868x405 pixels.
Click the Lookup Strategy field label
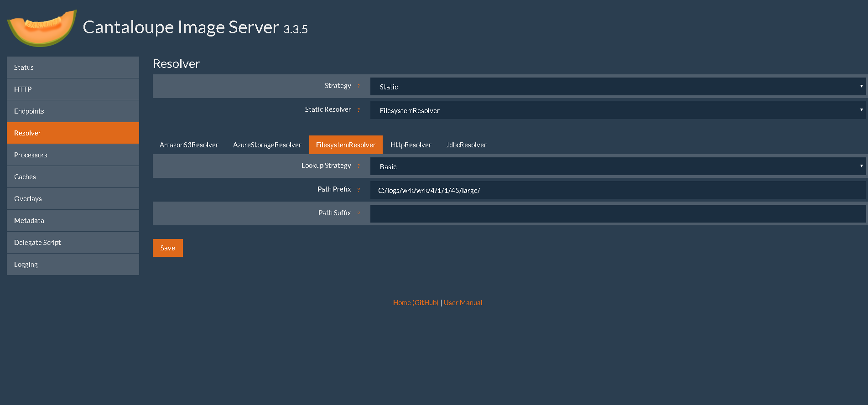tap(326, 166)
